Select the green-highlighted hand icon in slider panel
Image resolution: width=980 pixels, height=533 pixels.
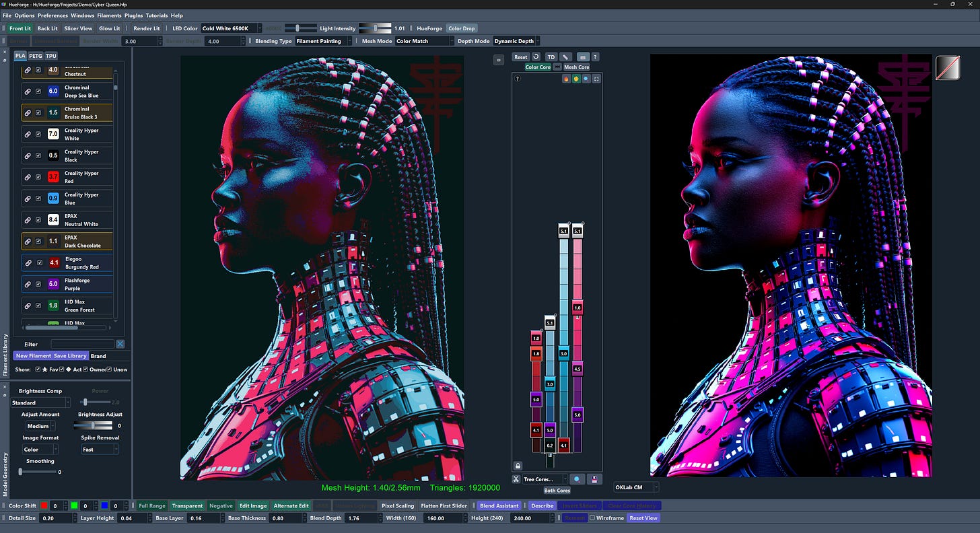pos(576,79)
